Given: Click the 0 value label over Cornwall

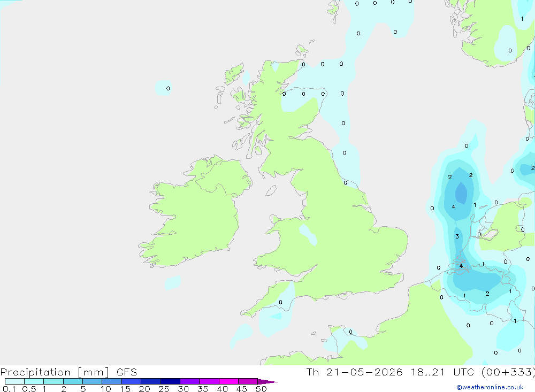Looking at the screenshot, I should point(280,302).
